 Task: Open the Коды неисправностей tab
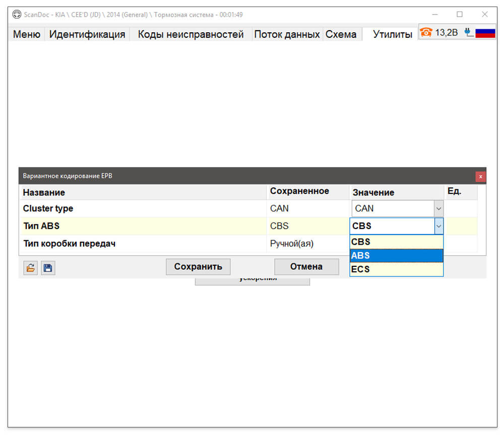(x=191, y=34)
